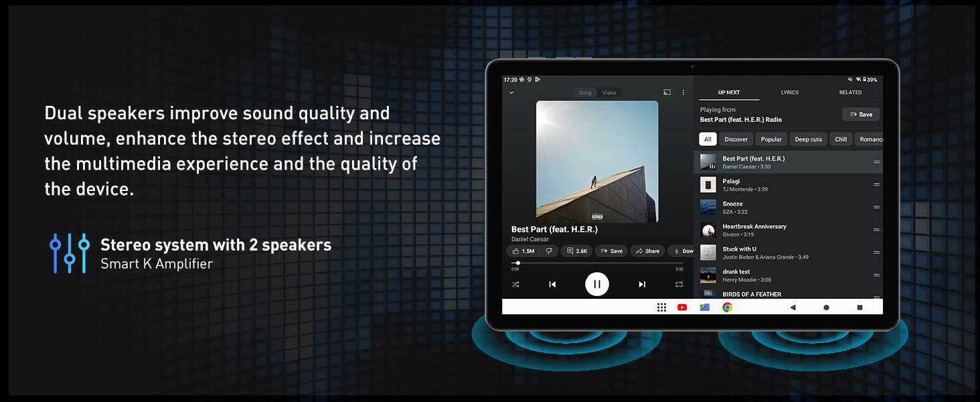The height and width of the screenshot is (402, 980).
Task: Open the three-dot more options menu
Action: coord(683,92)
